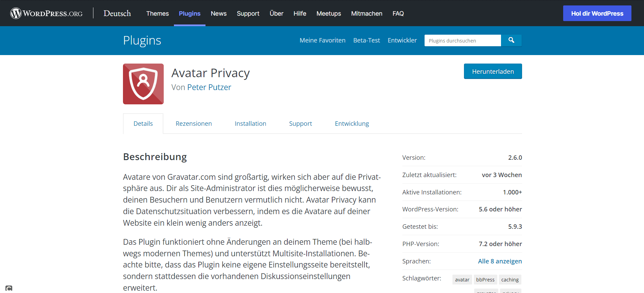Select Plugins in the top navigation
This screenshot has width=644, height=293.
190,13
